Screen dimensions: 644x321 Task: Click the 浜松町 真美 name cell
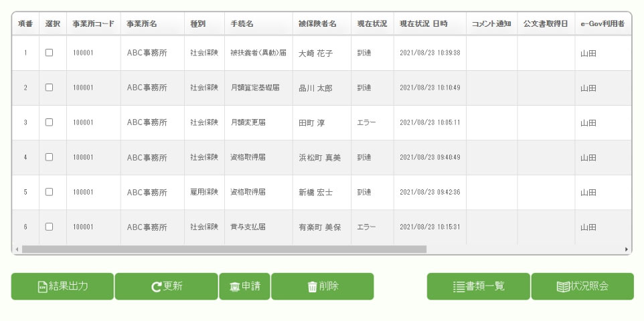(x=322, y=158)
